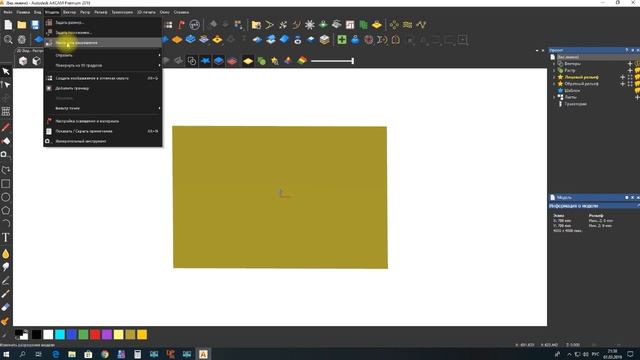Expand the Лицевой рельеф tree node
This screenshot has width=640, height=360.
tap(554, 77)
